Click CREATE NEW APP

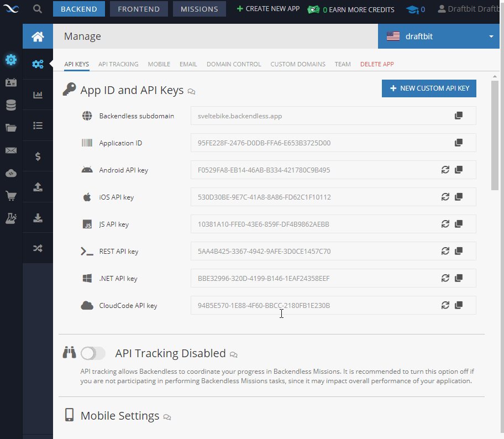[x=268, y=9]
